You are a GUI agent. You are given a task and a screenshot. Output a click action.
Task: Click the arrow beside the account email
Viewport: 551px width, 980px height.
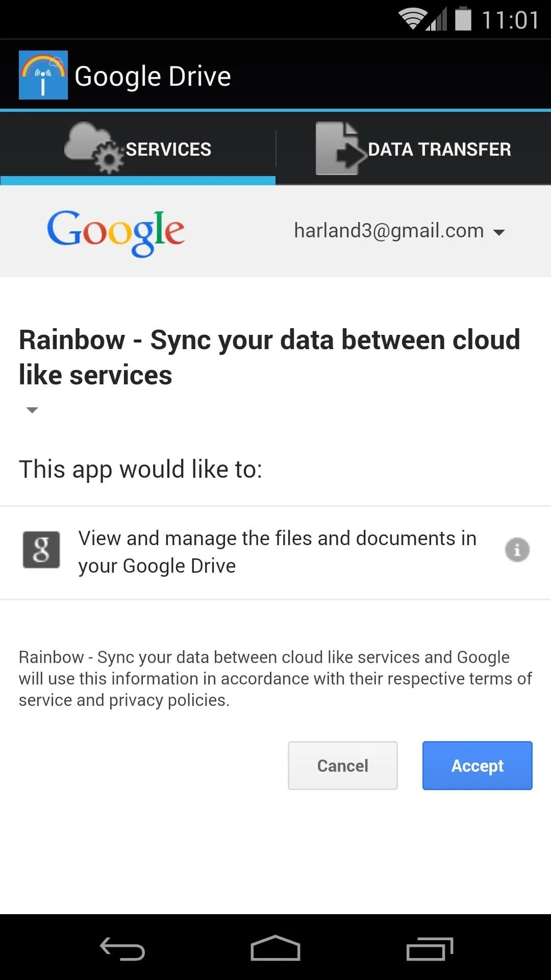coord(499,233)
